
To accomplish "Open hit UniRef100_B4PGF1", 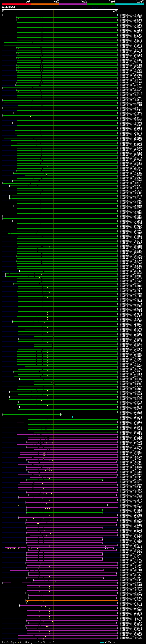I will tap(131, 538).
